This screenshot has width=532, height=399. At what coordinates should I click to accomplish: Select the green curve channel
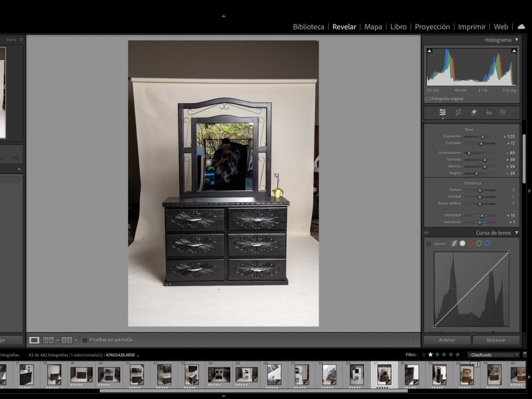pos(479,243)
